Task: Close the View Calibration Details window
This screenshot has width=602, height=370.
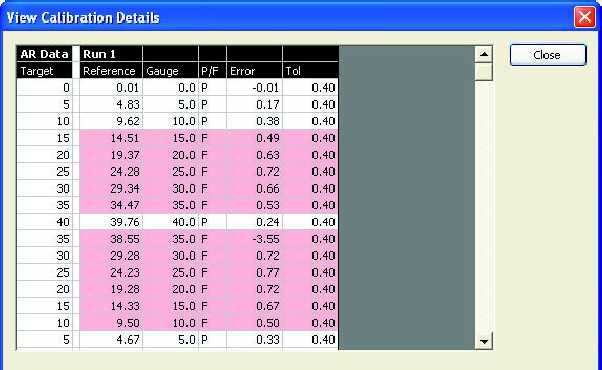Action: pyautogui.click(x=584, y=17)
